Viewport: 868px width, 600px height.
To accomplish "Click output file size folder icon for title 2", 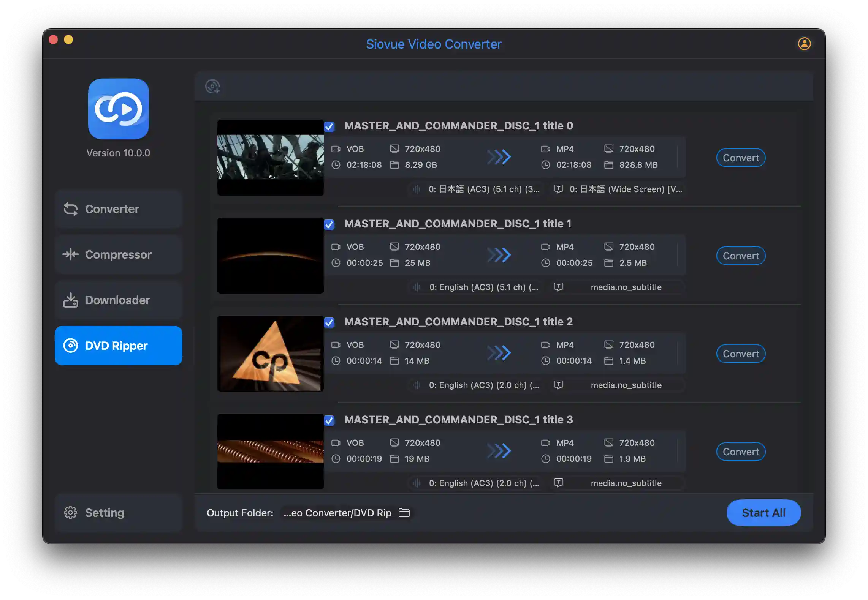I will (608, 361).
